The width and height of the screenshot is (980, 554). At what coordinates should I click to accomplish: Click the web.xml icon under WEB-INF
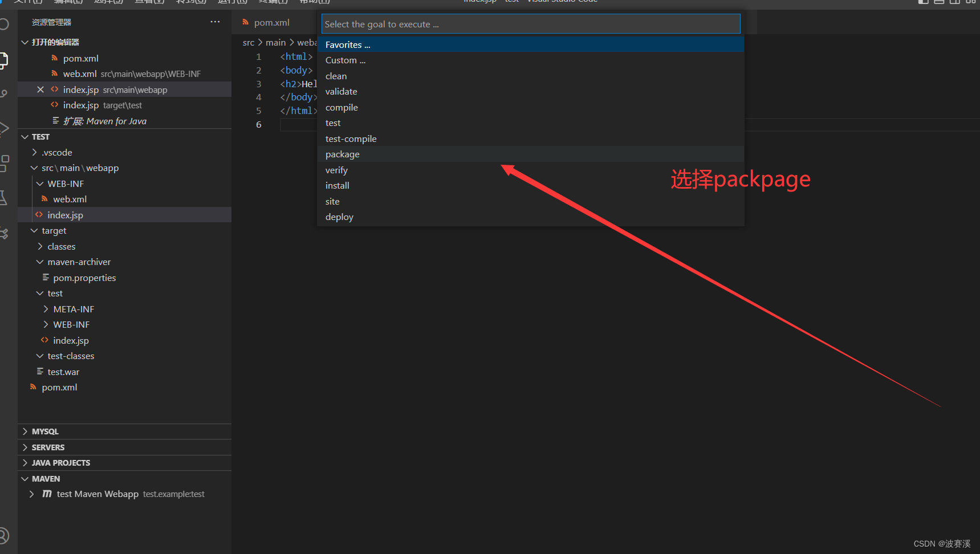tap(44, 199)
